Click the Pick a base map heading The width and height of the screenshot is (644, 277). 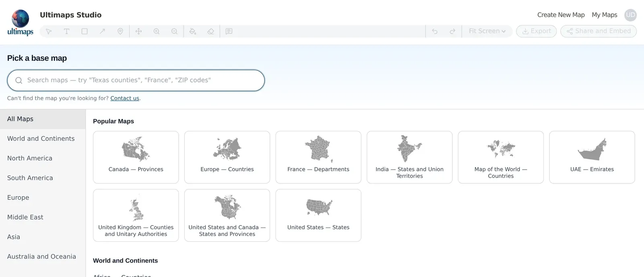[x=37, y=58]
